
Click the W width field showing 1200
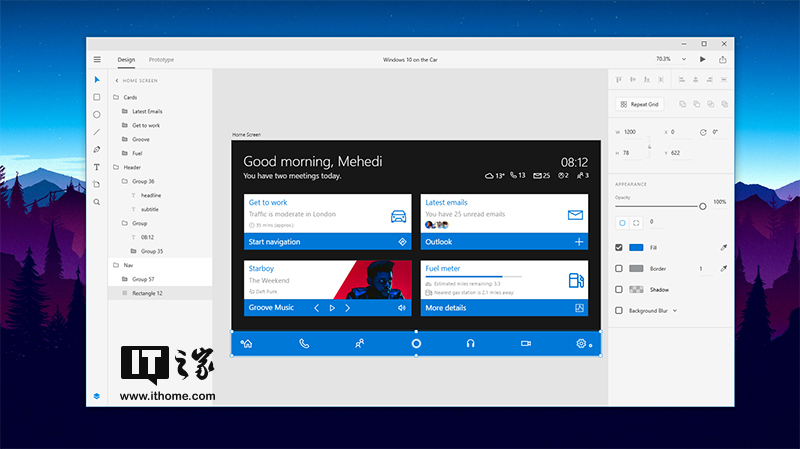pos(635,132)
